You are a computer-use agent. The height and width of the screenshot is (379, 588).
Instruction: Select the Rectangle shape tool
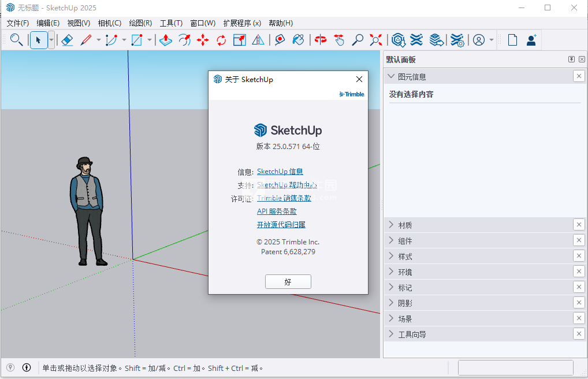point(137,40)
